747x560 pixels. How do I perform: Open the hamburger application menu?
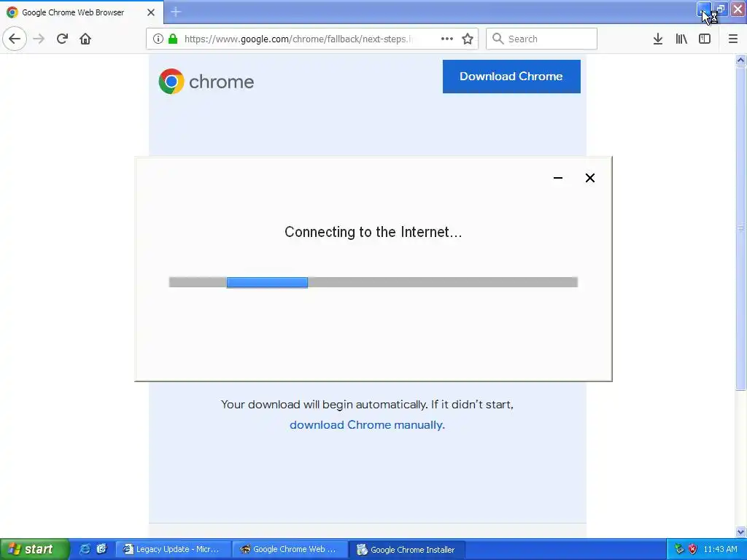pos(732,39)
